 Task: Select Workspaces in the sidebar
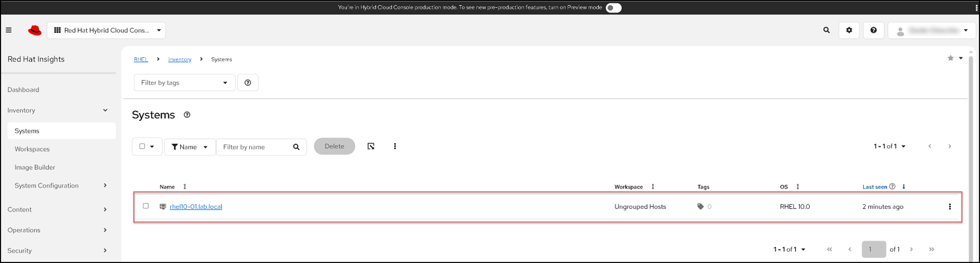tap(32, 149)
